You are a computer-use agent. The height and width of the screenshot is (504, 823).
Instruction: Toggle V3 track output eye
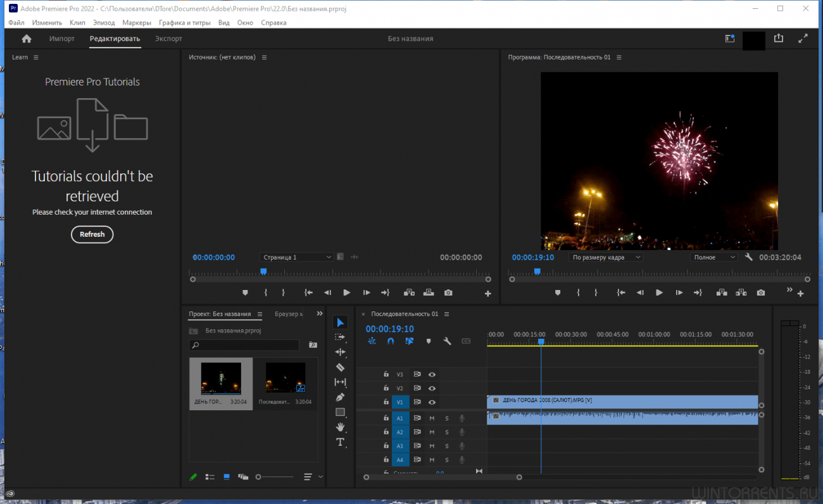432,374
